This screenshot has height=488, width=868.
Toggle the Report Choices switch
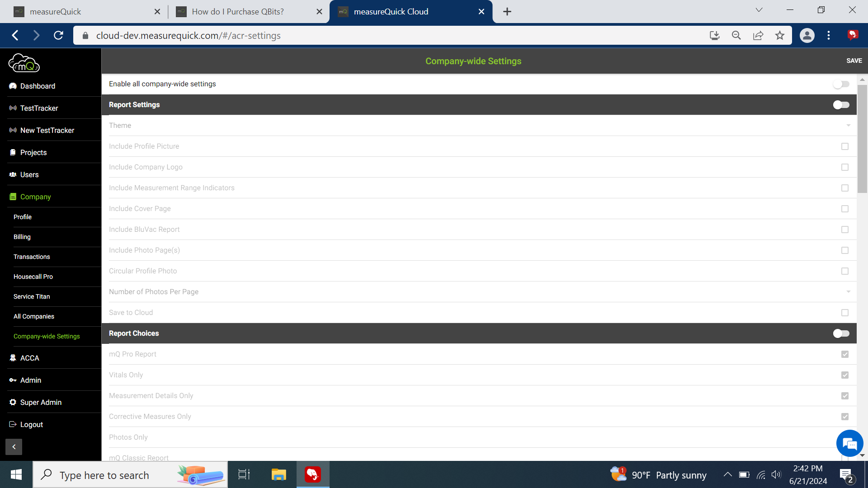point(841,333)
